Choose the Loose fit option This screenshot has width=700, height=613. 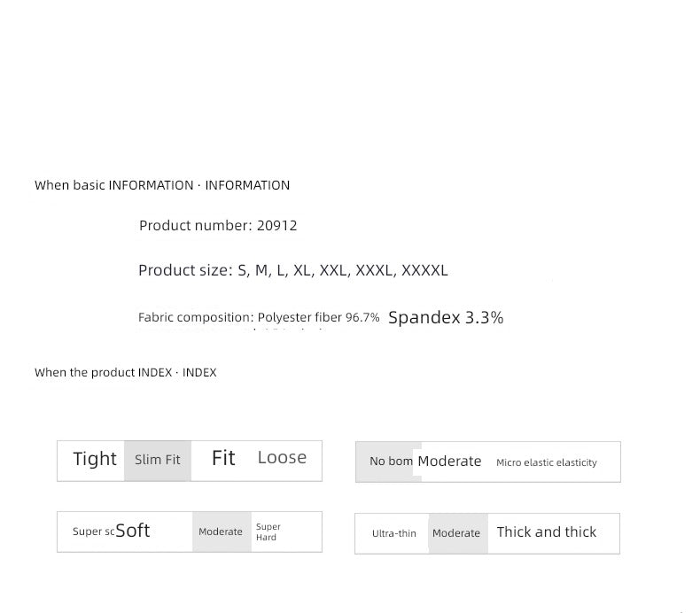click(282, 458)
